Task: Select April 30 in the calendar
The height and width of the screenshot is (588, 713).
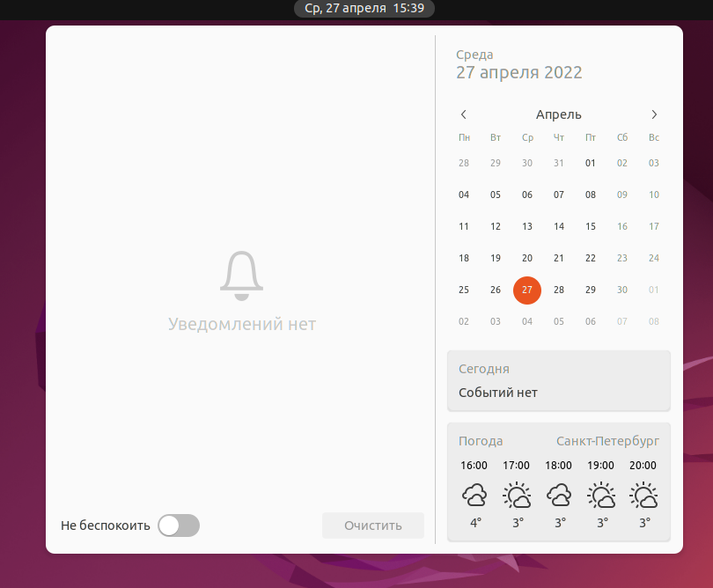Action: pos(622,290)
